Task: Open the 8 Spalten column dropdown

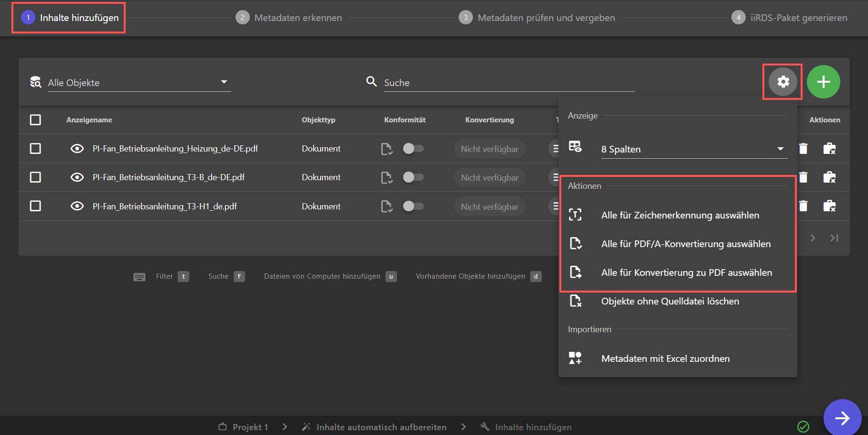Action: click(x=694, y=149)
